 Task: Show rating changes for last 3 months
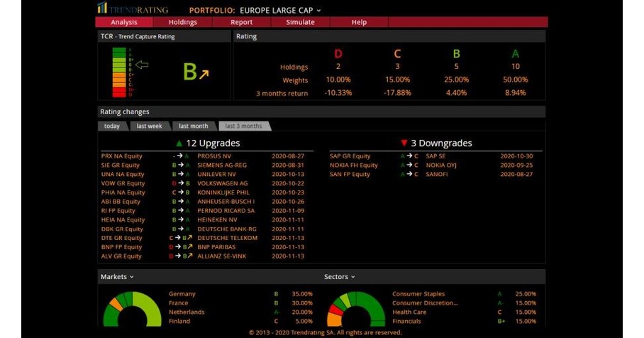(243, 126)
